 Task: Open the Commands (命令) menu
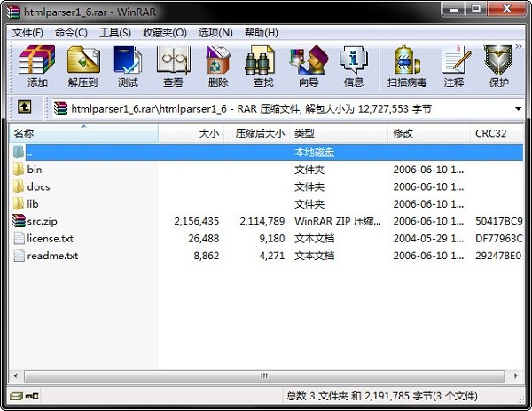(71, 33)
